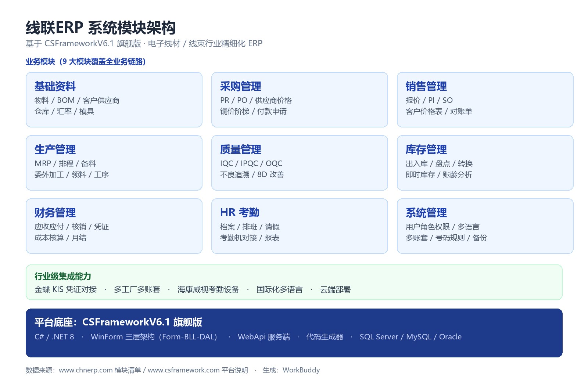Select 云端部署 in the green band
This screenshot has width=588, height=382.
[336, 289]
